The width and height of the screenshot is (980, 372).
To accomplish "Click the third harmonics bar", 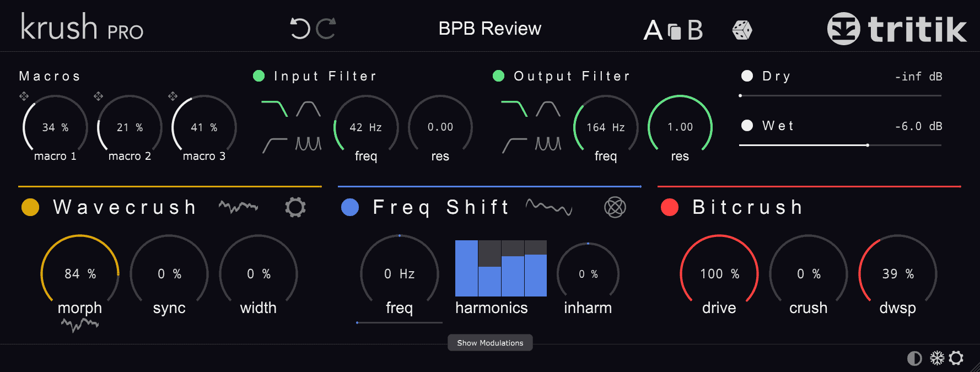I will click(x=513, y=268).
